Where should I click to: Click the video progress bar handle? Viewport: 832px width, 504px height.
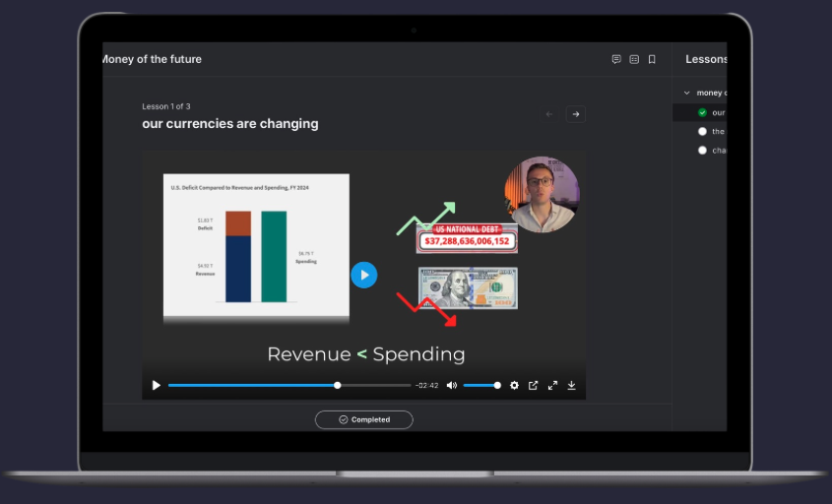coord(338,385)
